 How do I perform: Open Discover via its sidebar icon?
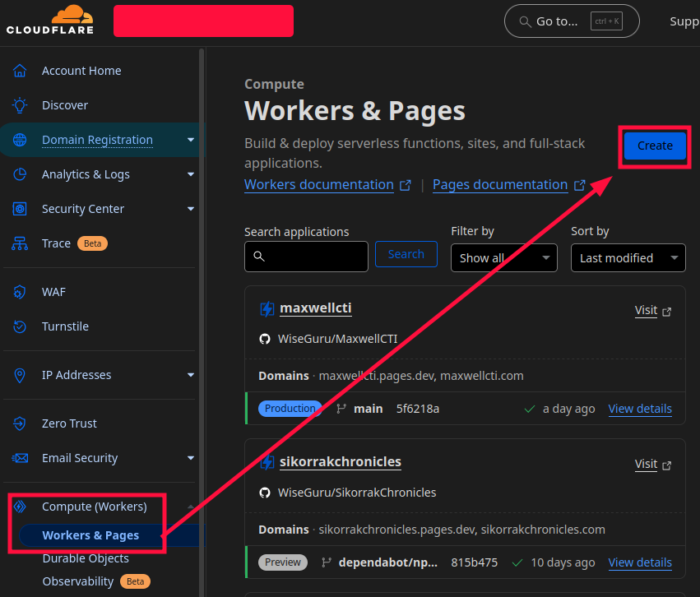point(18,105)
